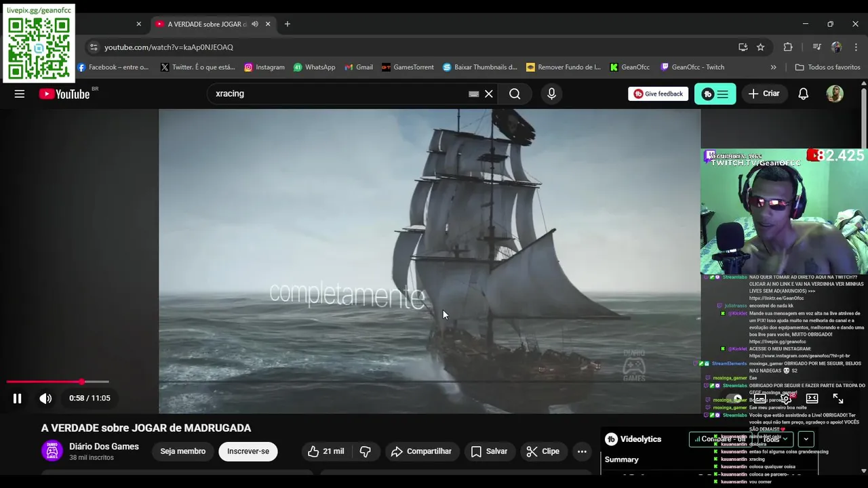The width and height of the screenshot is (868, 488).
Task: Open TubeBuddy Give feedback
Action: [658, 94]
